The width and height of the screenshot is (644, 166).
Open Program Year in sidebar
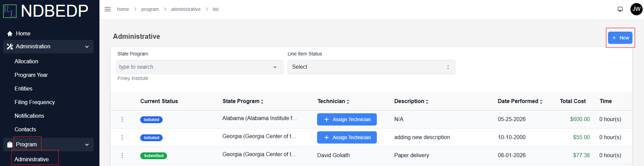pos(31,75)
